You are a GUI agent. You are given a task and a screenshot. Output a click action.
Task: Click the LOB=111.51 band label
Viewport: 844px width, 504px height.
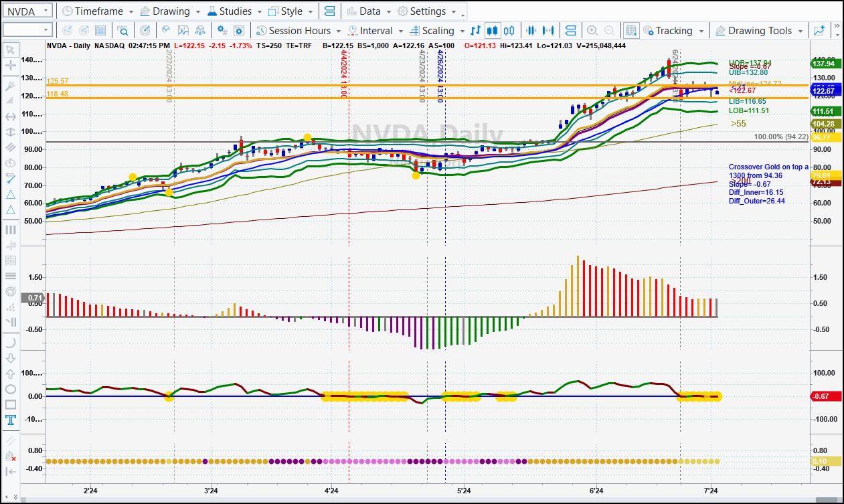pyautogui.click(x=749, y=110)
